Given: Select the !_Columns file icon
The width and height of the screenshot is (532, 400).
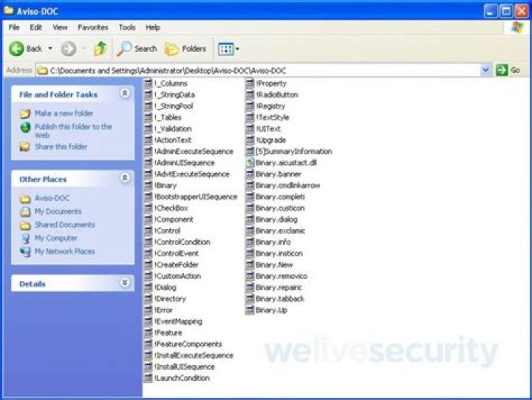Looking at the screenshot, I should [149, 84].
